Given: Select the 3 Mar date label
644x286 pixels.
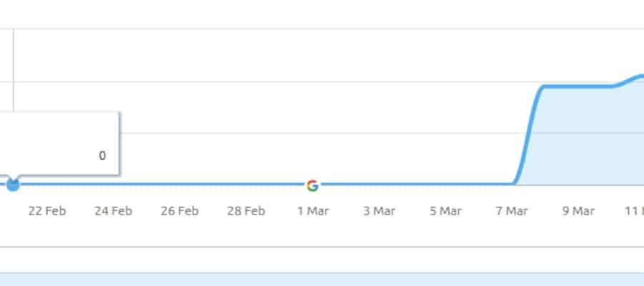Looking at the screenshot, I should tap(379, 211).
